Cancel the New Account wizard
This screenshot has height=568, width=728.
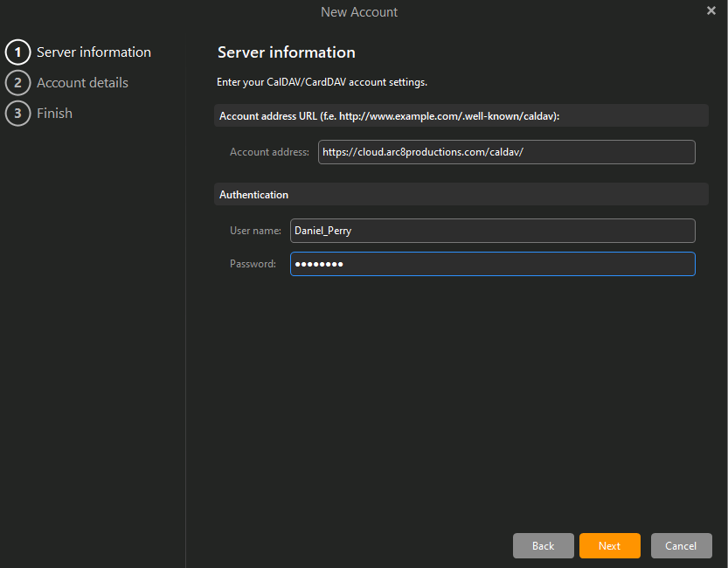click(x=681, y=546)
